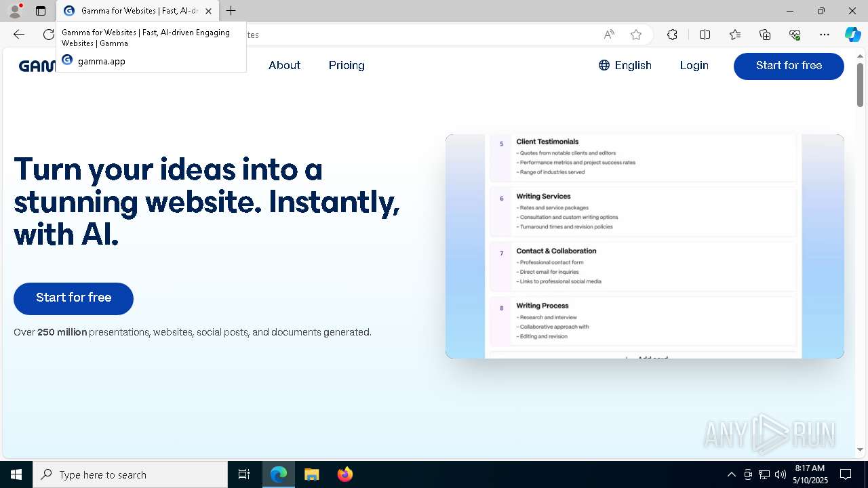
Task: Click the Client Testimonials card
Action: (x=642, y=157)
